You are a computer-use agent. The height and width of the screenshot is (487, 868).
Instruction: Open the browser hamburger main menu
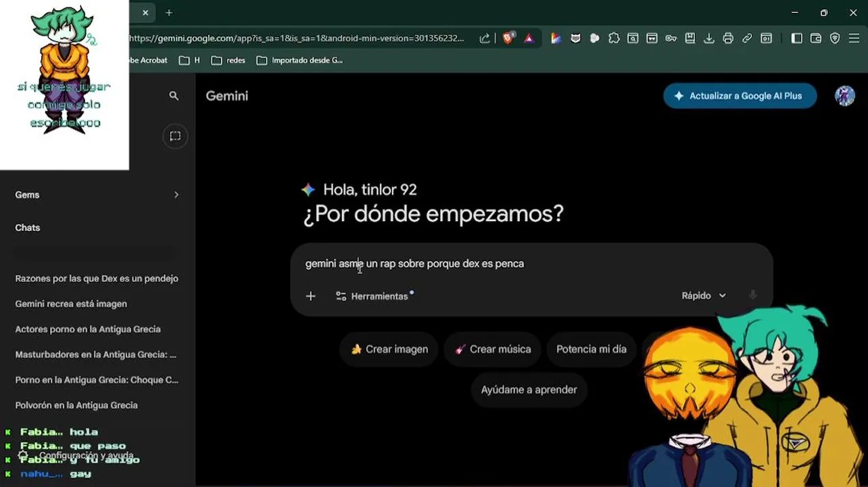854,39
